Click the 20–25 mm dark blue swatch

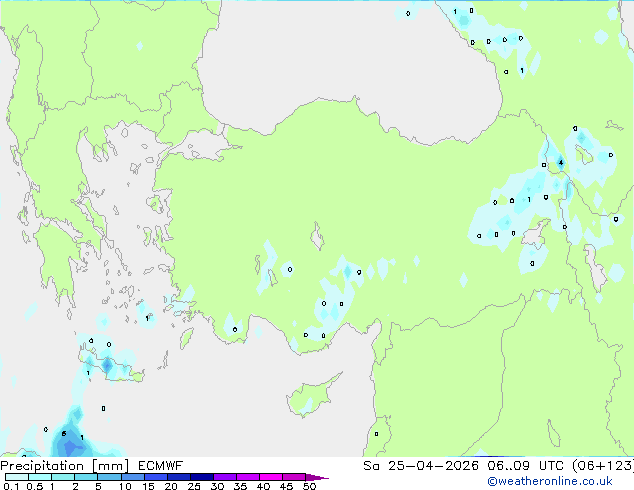[178, 477]
